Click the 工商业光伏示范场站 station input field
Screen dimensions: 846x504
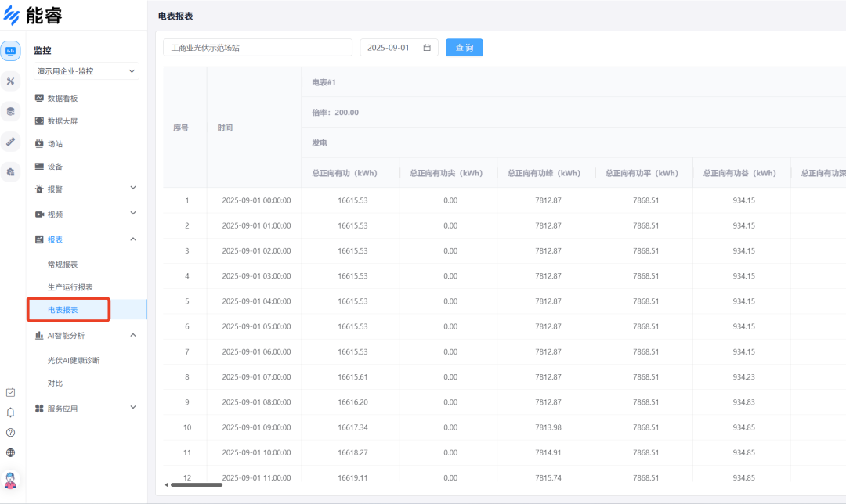[257, 48]
